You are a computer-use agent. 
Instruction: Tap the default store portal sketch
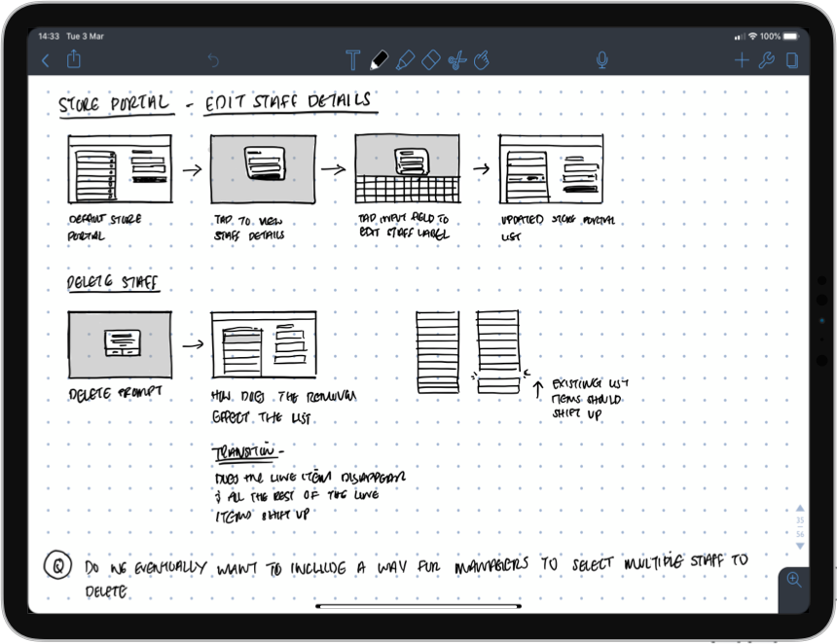point(120,169)
